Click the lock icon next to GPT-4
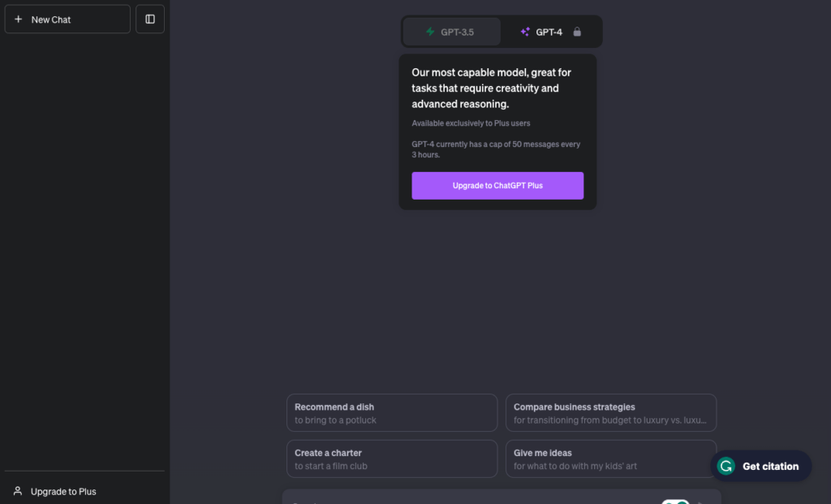Screen dimensions: 831x504 point(577,32)
